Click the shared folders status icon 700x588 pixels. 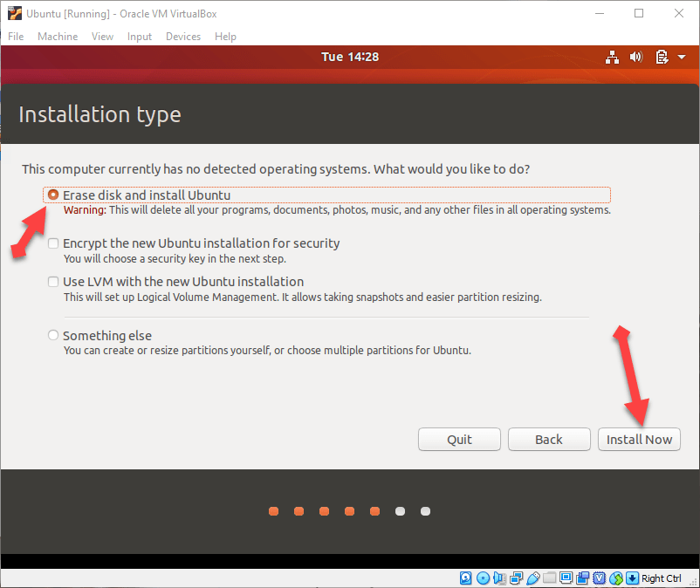pyautogui.click(x=549, y=578)
